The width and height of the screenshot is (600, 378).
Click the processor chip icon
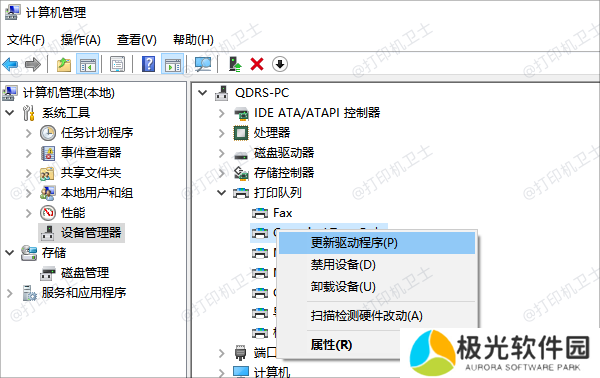pos(241,133)
